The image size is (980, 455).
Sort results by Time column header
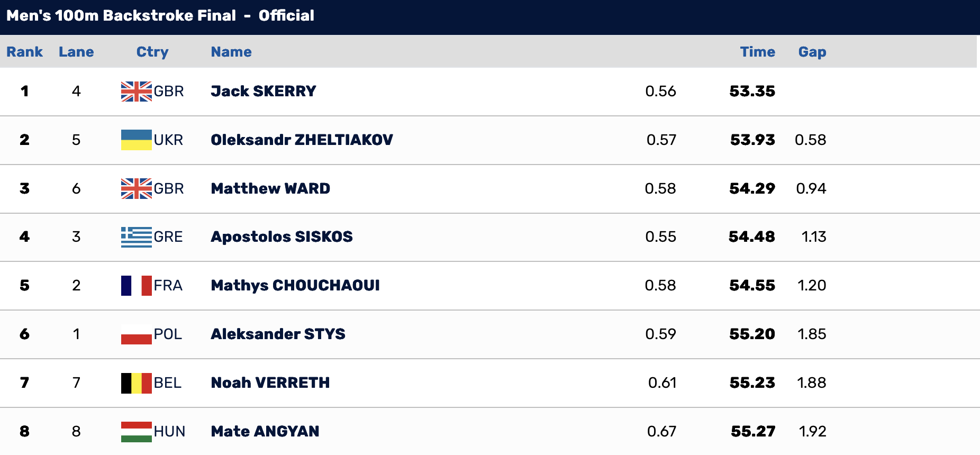pyautogui.click(x=757, y=52)
